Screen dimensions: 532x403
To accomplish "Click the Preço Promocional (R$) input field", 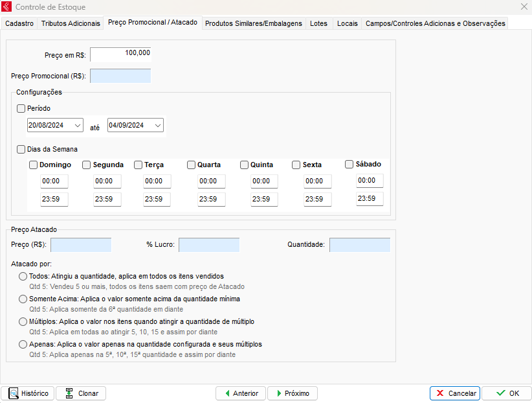I will pyautogui.click(x=120, y=76).
